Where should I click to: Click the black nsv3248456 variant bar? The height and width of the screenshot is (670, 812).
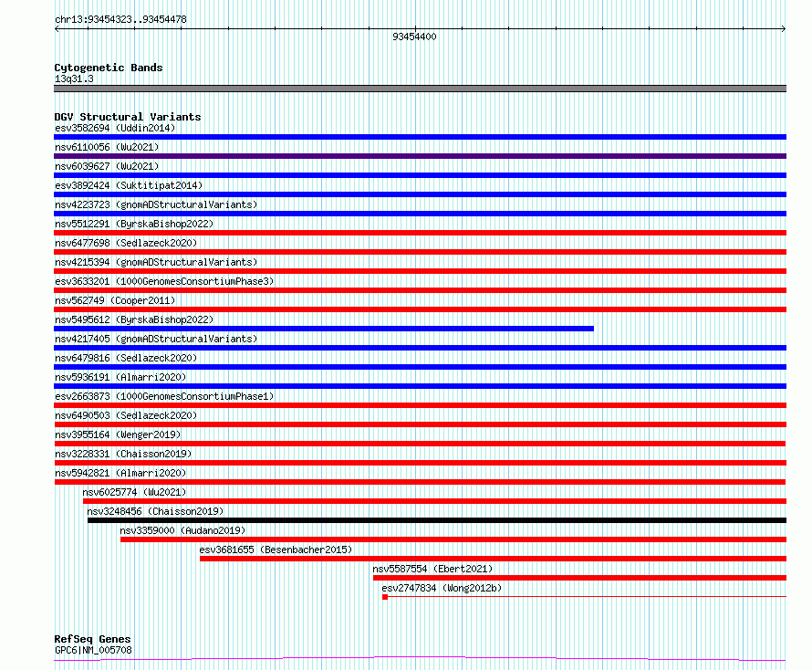tap(437, 520)
